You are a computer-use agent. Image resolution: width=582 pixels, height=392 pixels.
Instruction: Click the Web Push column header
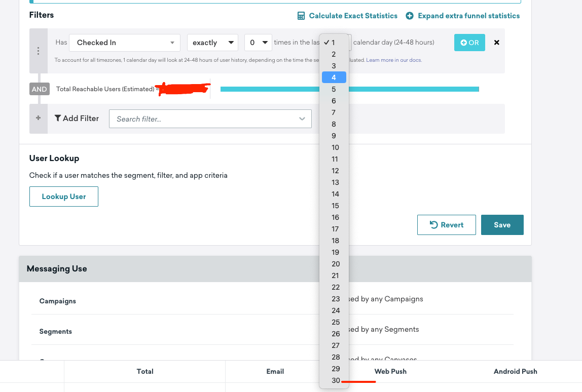[390, 371]
